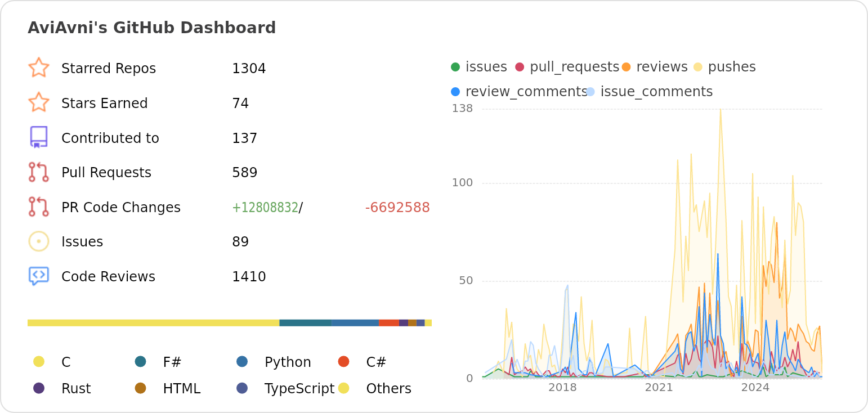Click the -6692588 deletions link
Viewport: 868px width, 413px height.
click(x=397, y=207)
